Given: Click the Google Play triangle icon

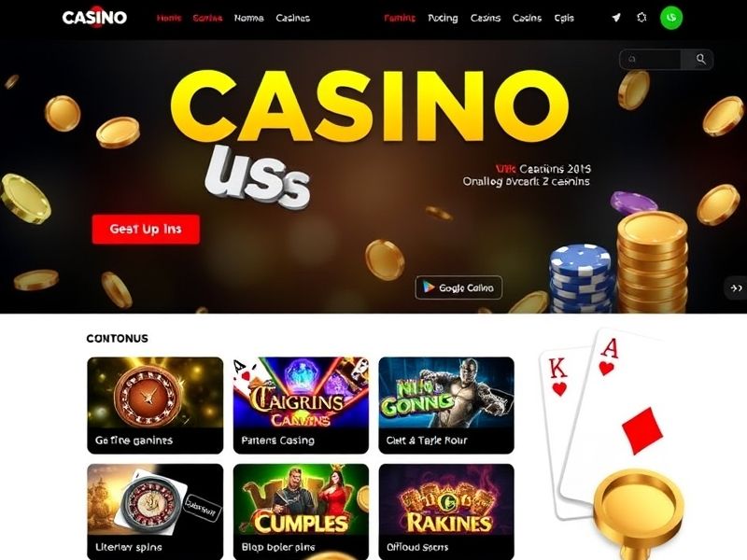Looking at the screenshot, I should (x=429, y=287).
